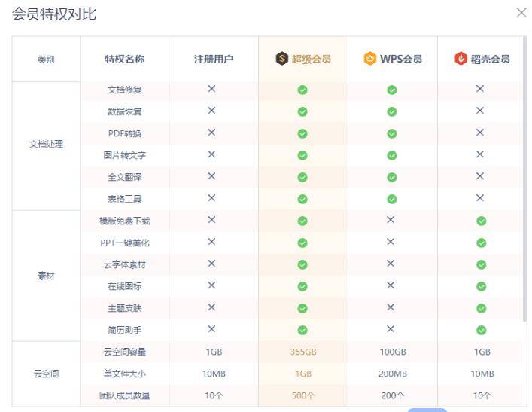The height and width of the screenshot is (412, 532).
Task: Click WPS会员 green check for PDF转换
Action: (391, 134)
